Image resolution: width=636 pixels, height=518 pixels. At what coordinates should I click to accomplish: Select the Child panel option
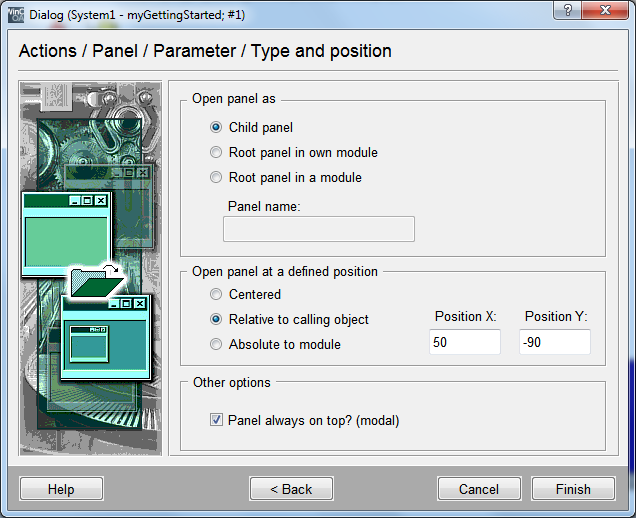pyautogui.click(x=216, y=128)
